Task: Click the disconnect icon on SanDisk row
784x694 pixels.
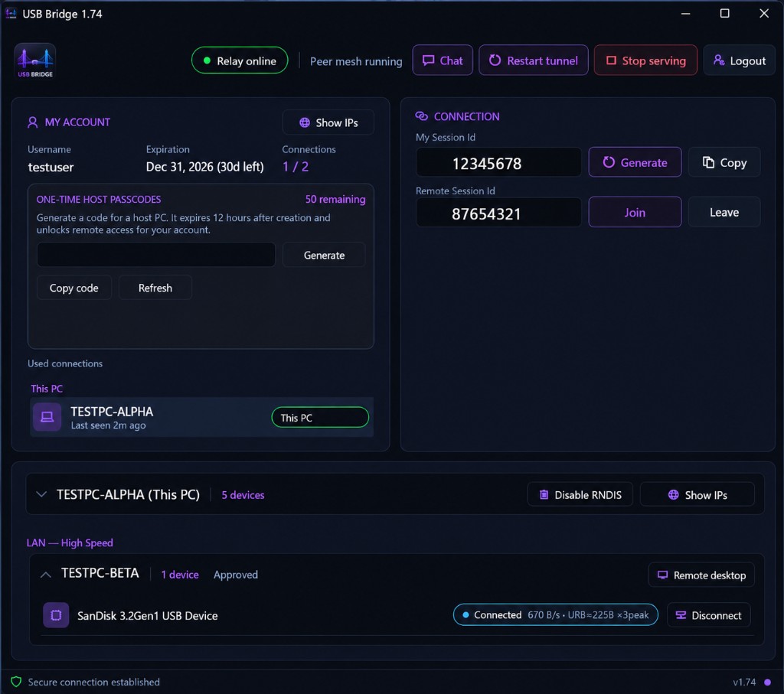Action: click(681, 615)
